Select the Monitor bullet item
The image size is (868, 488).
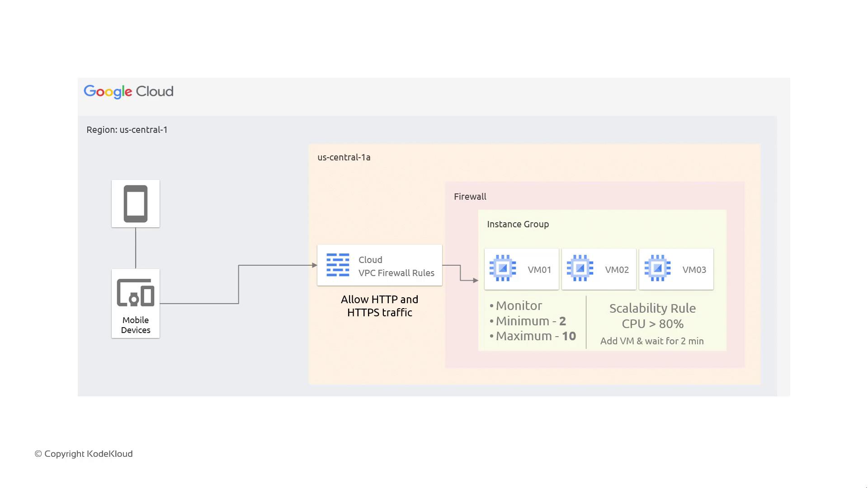point(519,306)
